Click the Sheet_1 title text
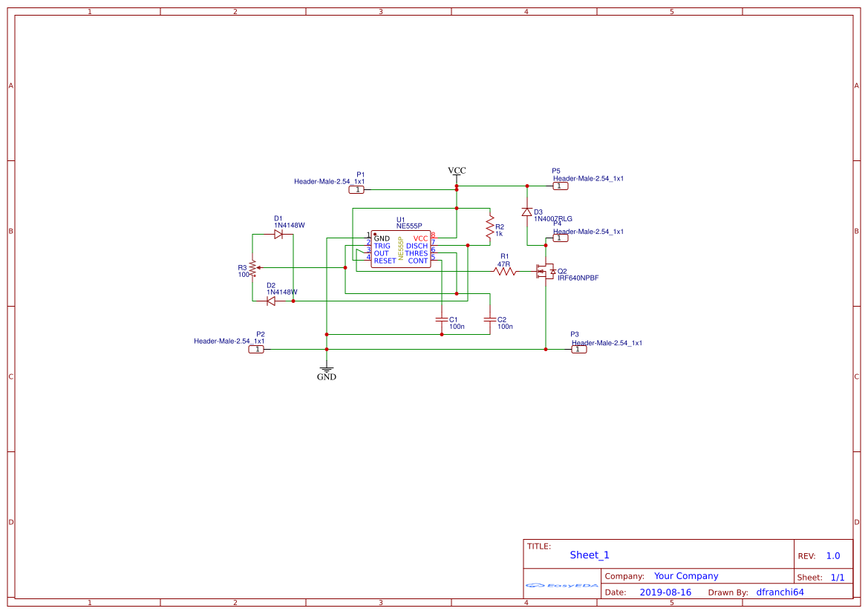 pyautogui.click(x=590, y=555)
